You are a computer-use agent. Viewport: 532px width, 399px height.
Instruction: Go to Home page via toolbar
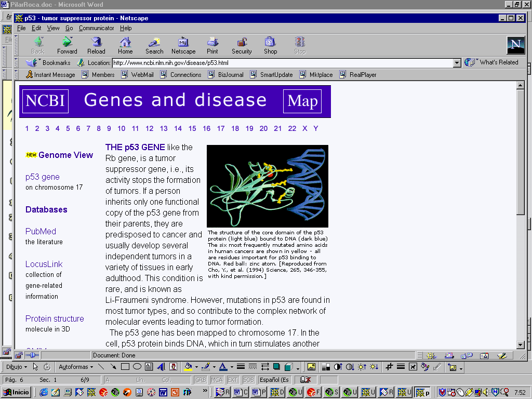[125, 45]
